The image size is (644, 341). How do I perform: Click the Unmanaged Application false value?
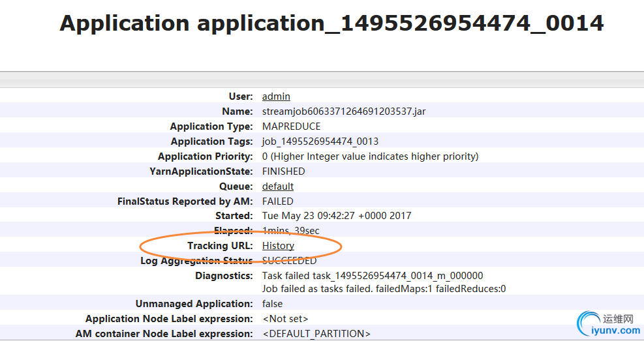click(273, 304)
